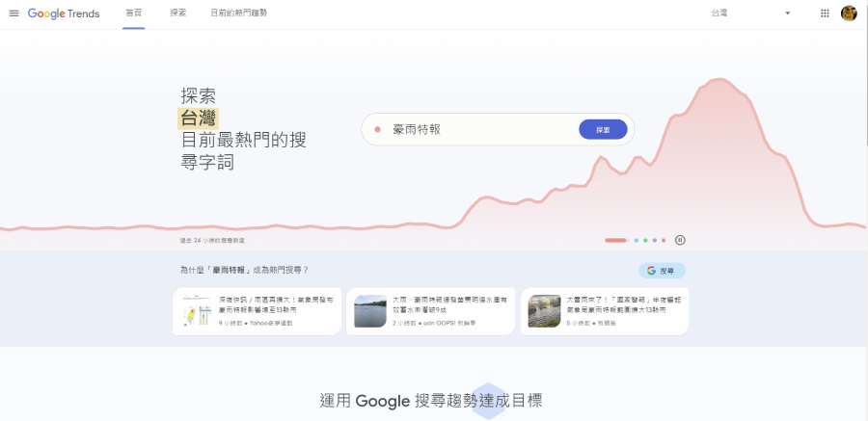The width and height of the screenshot is (868, 421).
Task: Click the blue 探索 button
Action: [603, 129]
